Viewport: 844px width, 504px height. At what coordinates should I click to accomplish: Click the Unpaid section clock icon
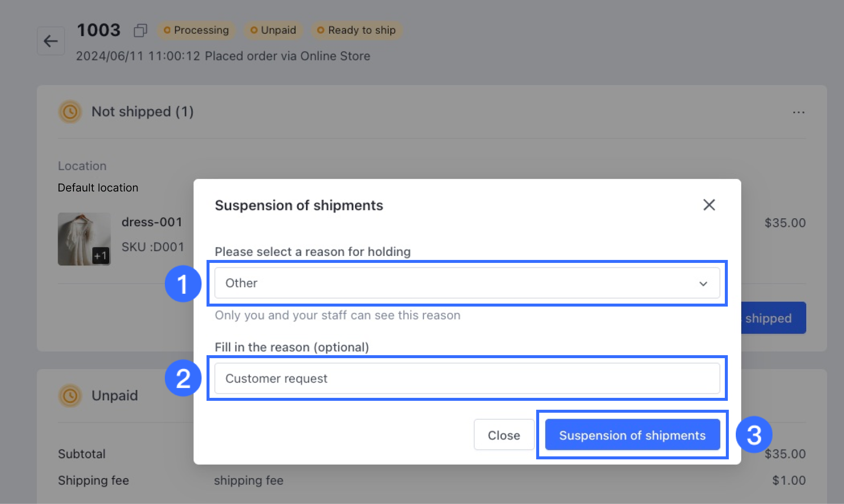70,396
